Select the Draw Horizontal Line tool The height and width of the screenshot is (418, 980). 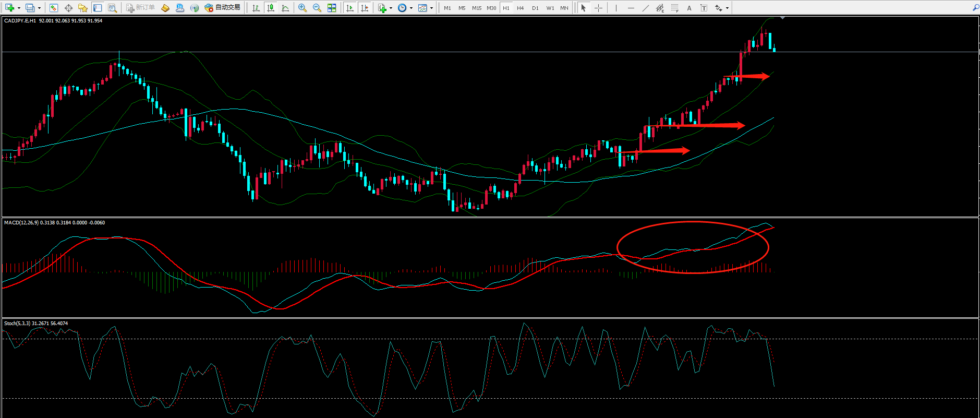tap(631, 8)
